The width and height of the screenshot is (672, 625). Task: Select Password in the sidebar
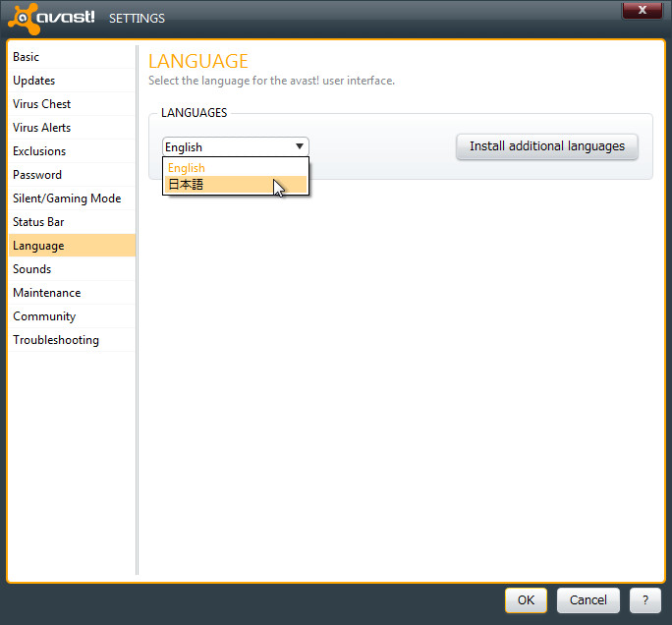[x=72, y=175]
